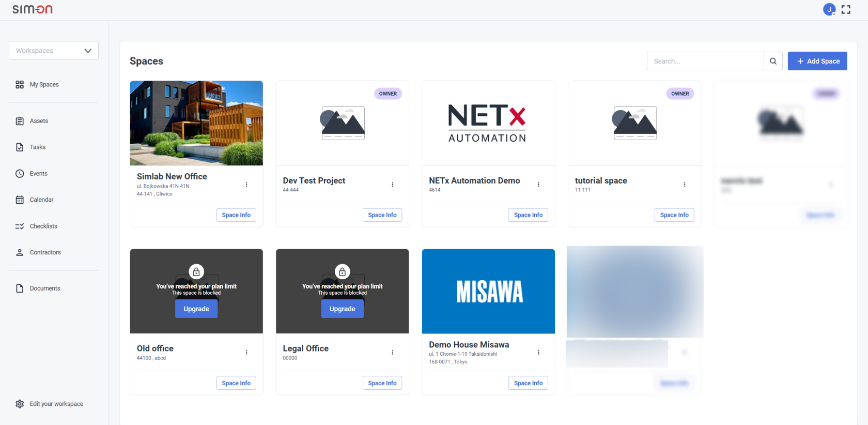Click the Calendar icon in sidebar
Viewport: 868px width, 425px height.
tap(20, 200)
